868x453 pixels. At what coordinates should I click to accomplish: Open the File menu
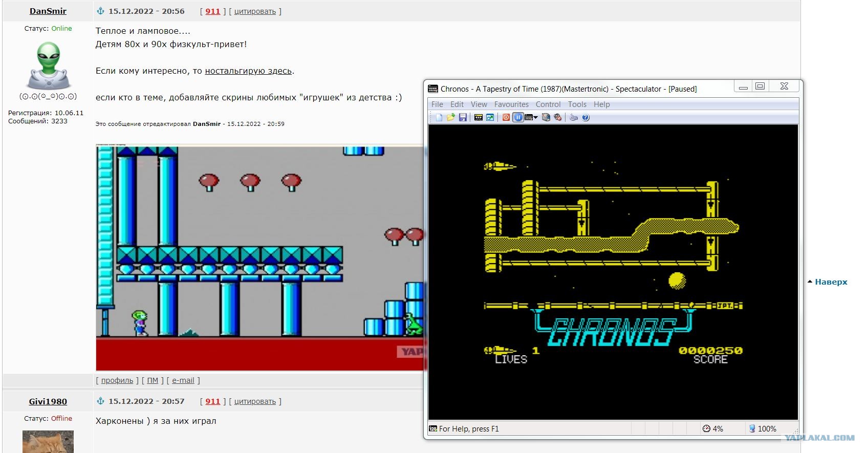click(x=437, y=104)
